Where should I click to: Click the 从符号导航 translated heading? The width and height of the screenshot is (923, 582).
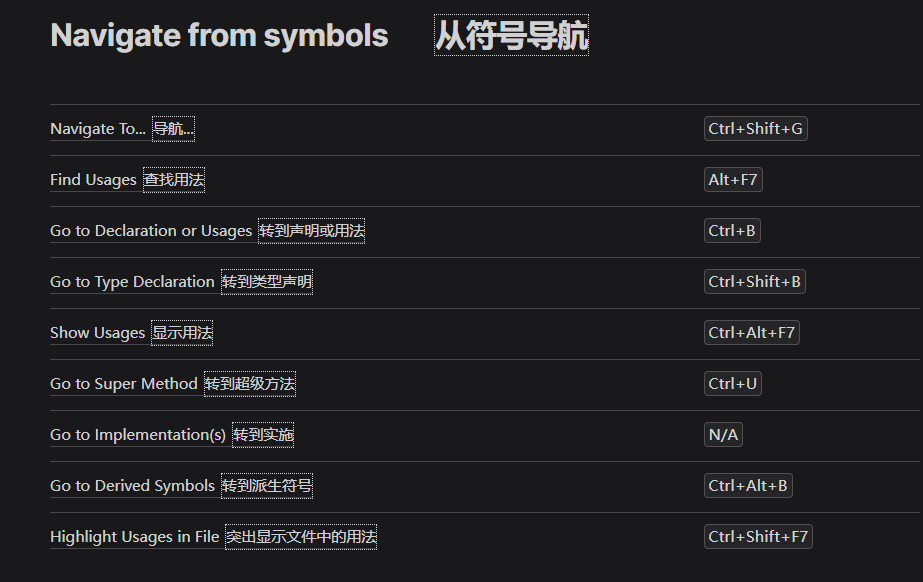(x=511, y=35)
